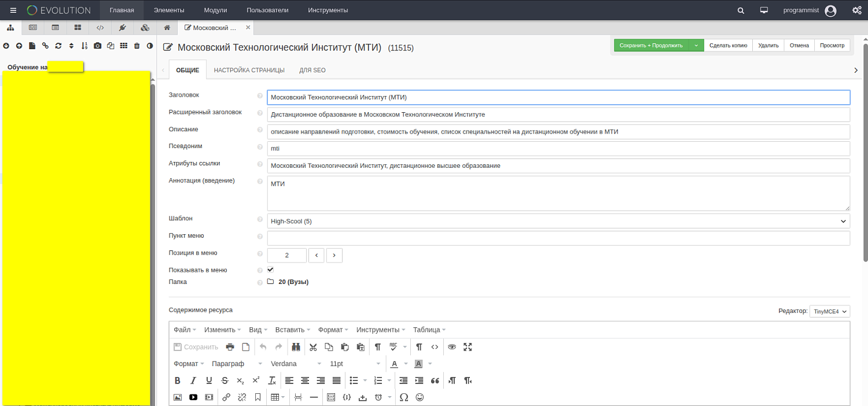
Task: Open the Шаблон template dropdown
Action: [x=558, y=221]
